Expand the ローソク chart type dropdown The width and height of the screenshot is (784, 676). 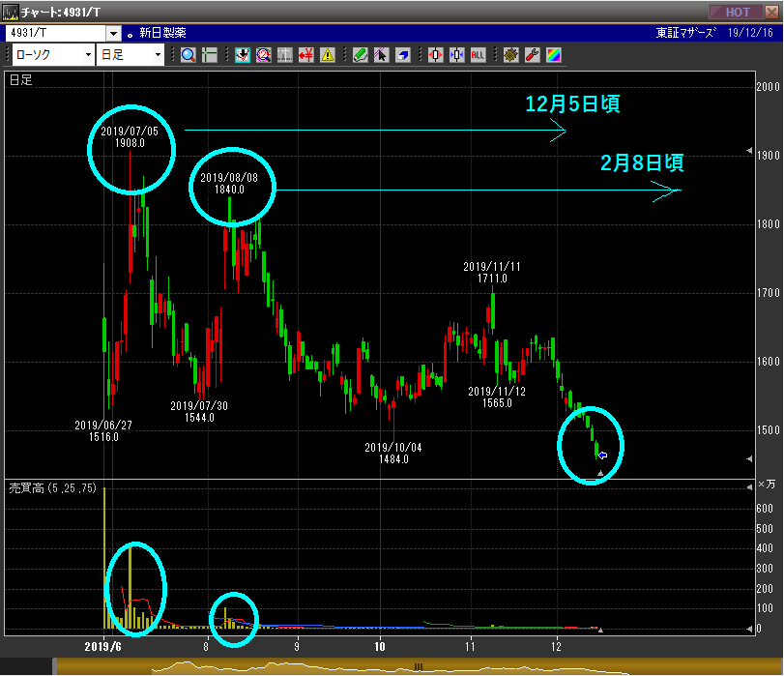pos(88,55)
